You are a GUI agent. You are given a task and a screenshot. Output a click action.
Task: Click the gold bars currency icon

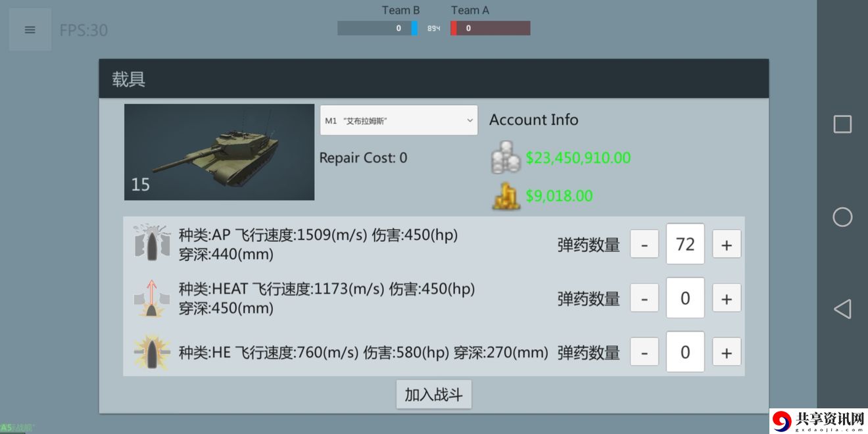pyautogui.click(x=506, y=197)
